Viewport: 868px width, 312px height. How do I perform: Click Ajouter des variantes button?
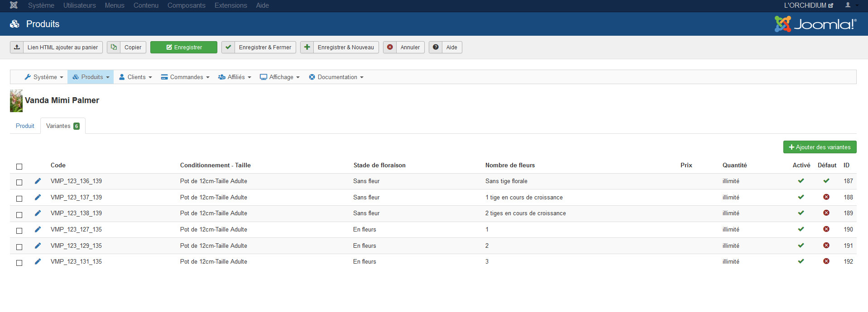[820, 147]
